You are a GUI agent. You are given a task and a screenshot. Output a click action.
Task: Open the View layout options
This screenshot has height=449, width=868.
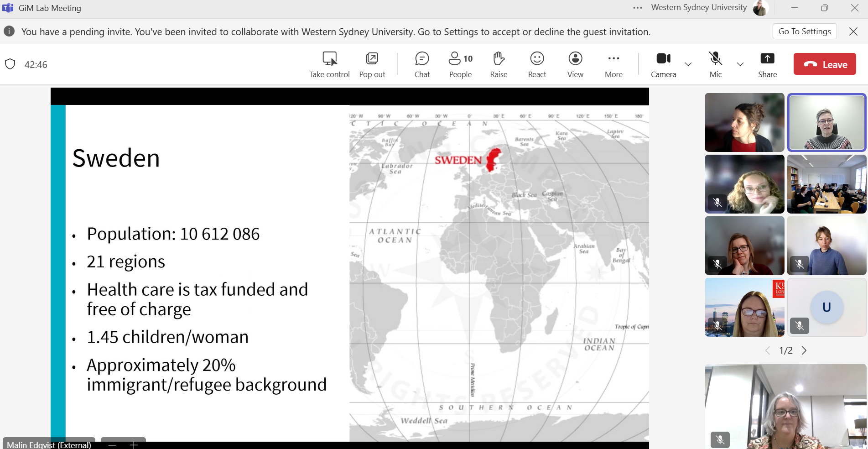click(x=575, y=64)
